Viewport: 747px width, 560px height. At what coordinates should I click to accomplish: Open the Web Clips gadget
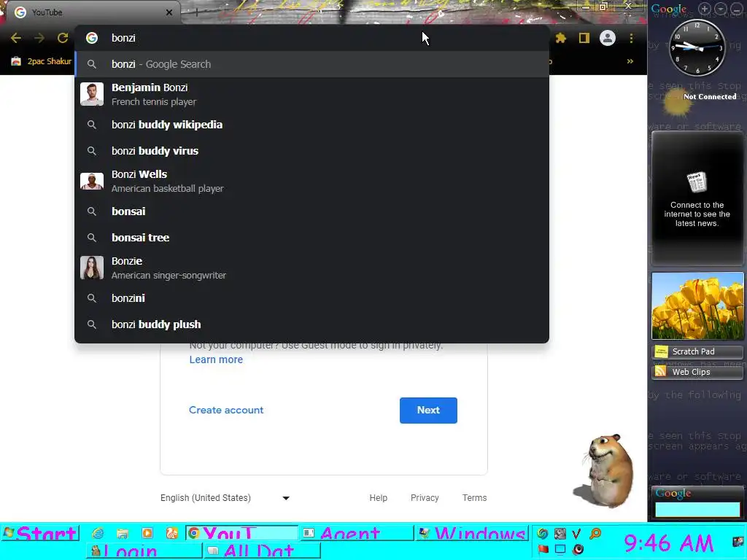click(697, 372)
